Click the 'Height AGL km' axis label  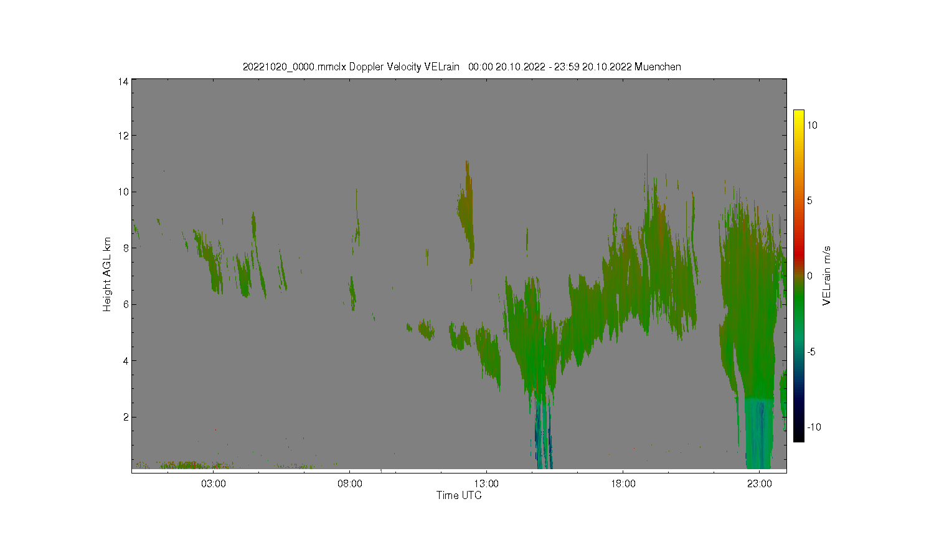pos(107,274)
